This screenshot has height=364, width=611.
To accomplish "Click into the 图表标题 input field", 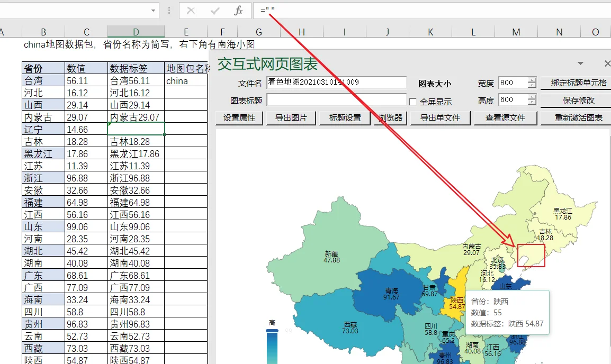I will coord(336,100).
